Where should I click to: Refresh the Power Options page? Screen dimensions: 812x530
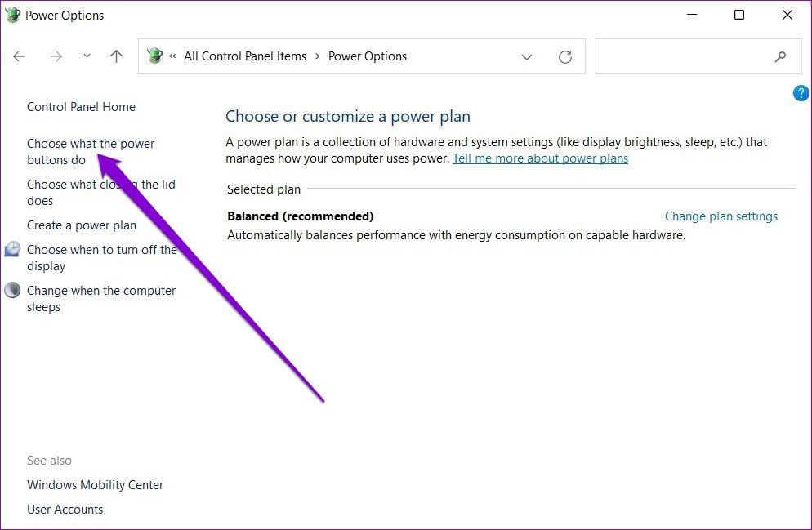(565, 56)
